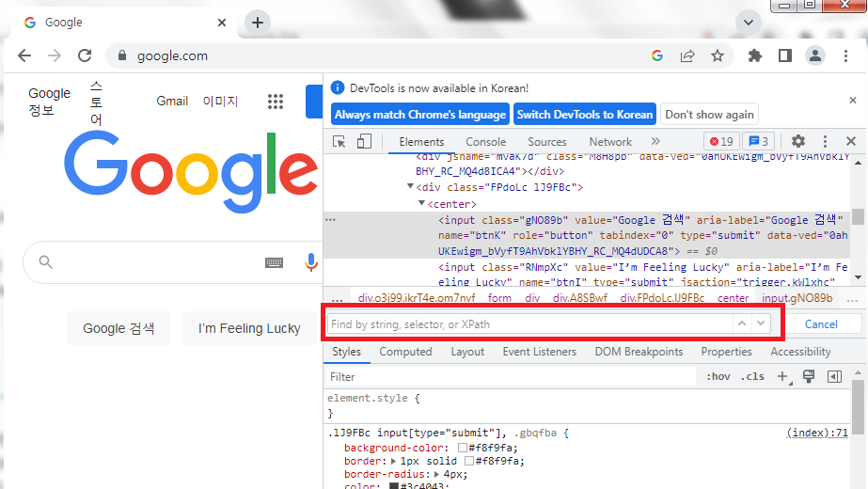Screen dimensions: 868x489
Task: Toggle the browser side panel icon
Action: click(785, 55)
